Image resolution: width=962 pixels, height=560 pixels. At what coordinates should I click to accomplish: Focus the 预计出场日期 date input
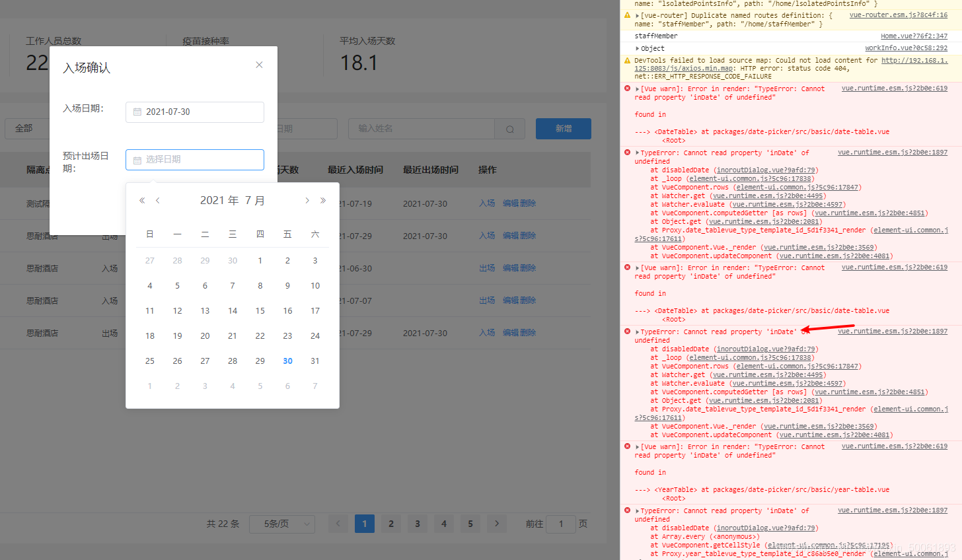point(195,160)
